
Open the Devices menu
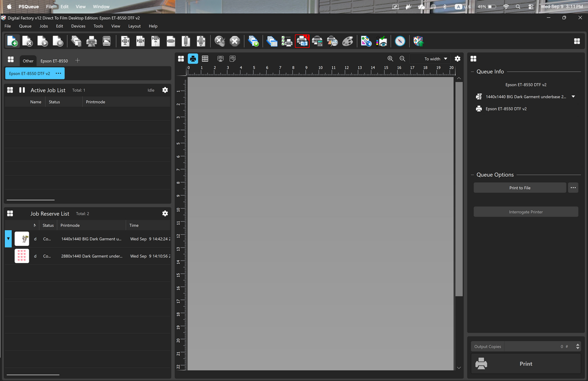(x=78, y=26)
